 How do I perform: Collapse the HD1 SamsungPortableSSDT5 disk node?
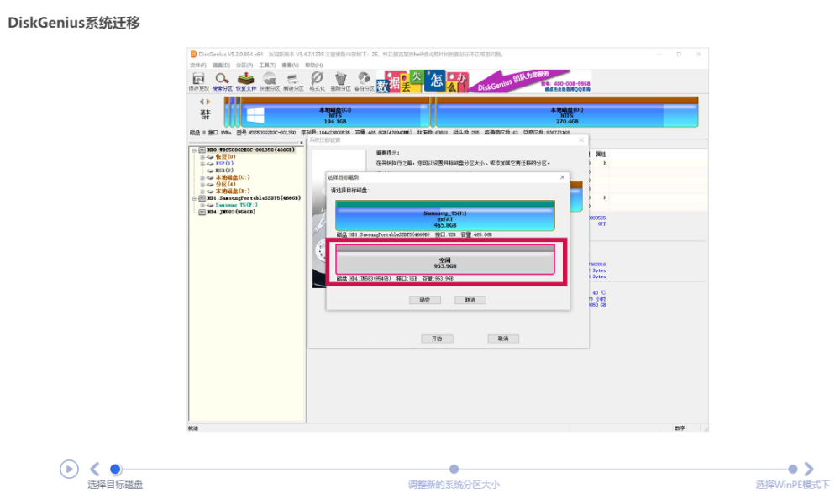coord(195,198)
